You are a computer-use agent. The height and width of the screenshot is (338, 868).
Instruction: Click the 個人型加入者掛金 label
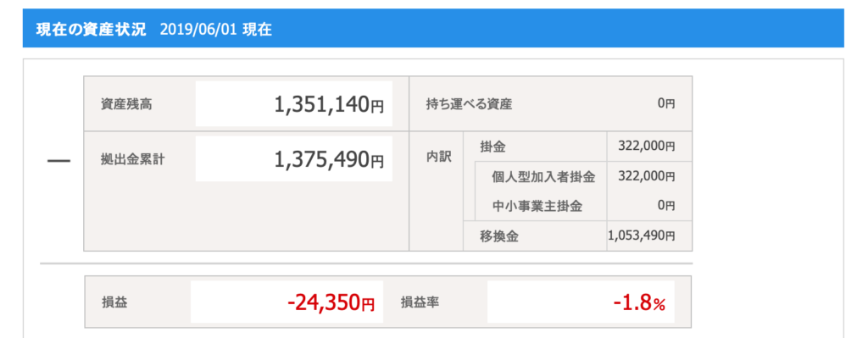tap(543, 177)
